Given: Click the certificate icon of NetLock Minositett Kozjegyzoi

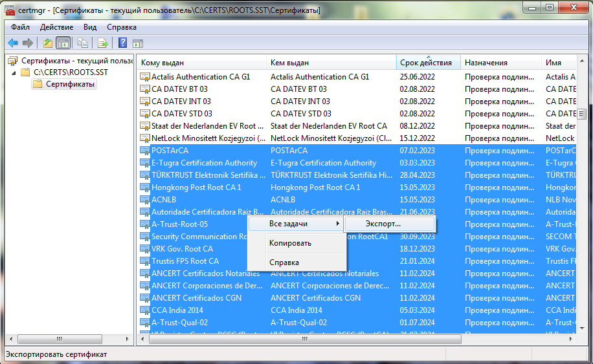Looking at the screenshot, I should [x=145, y=138].
